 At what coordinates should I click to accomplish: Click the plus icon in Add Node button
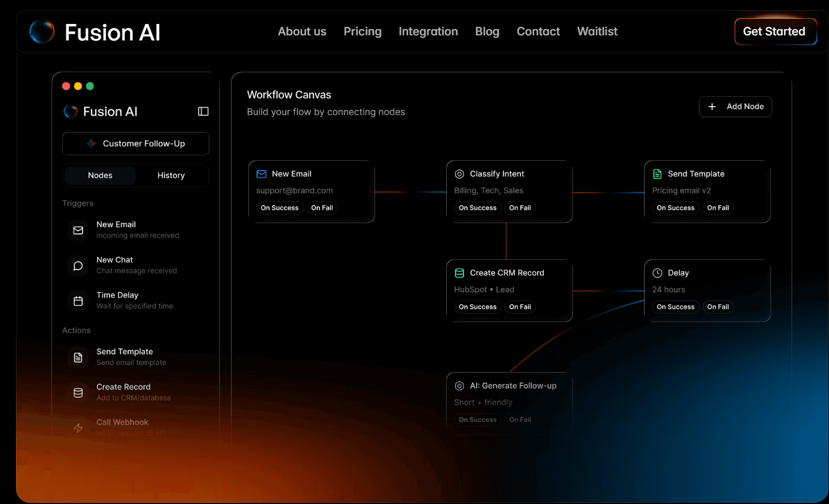(712, 107)
